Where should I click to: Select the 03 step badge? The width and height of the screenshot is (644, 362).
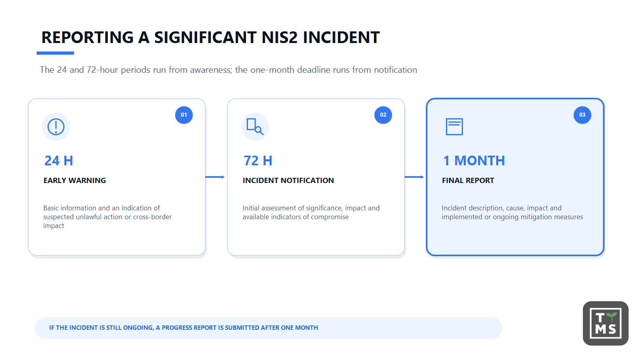(582, 115)
